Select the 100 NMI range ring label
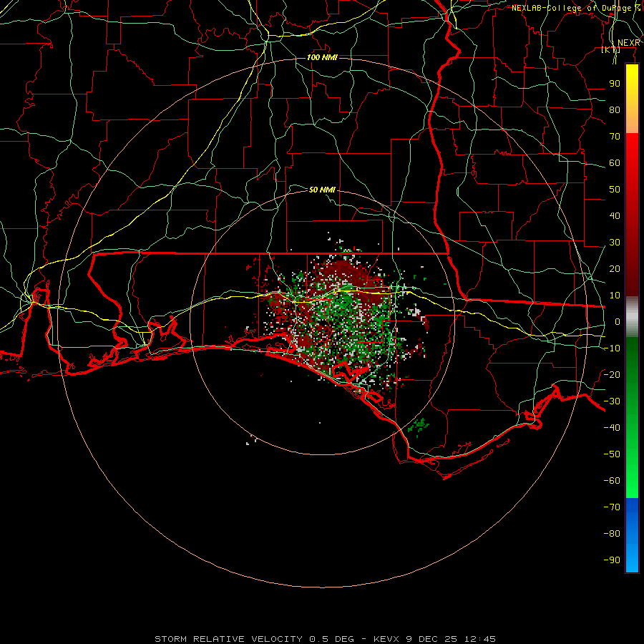Screen dimensions: 644x644 click(322, 57)
